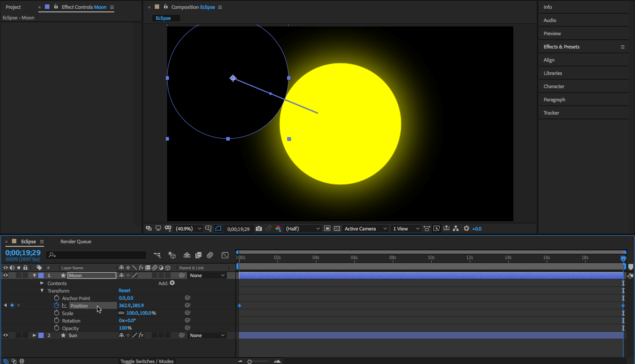Open the Graph Editor in timeline
This screenshot has height=364, width=635.
225,255
